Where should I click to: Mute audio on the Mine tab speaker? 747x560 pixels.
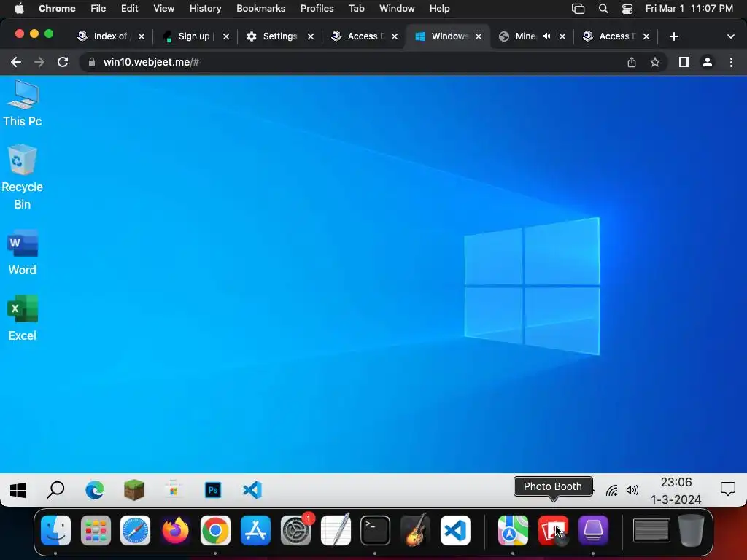click(547, 36)
